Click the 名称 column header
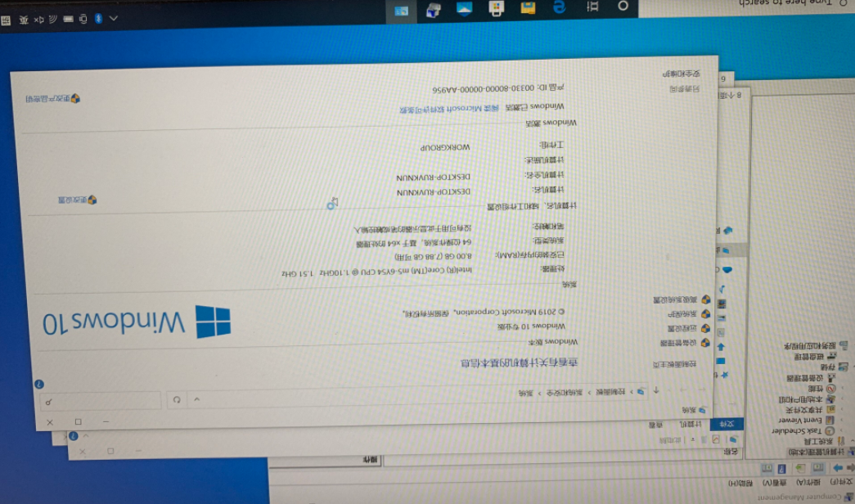The width and height of the screenshot is (855, 504). point(730,452)
